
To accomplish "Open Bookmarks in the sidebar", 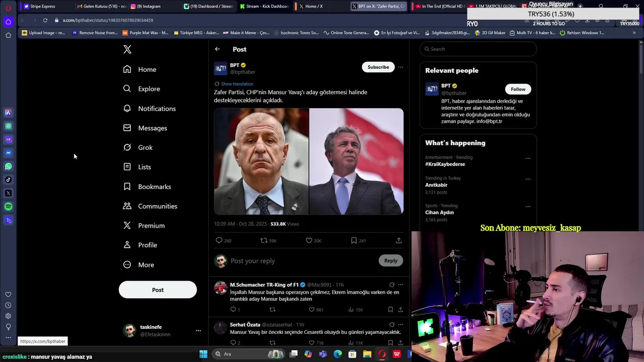I will [x=147, y=187].
